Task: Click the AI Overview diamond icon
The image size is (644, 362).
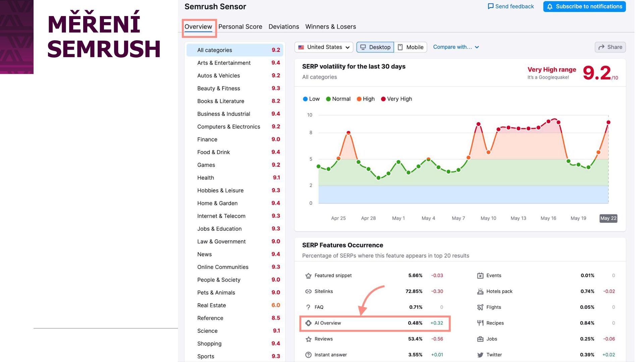Action: coord(308,323)
